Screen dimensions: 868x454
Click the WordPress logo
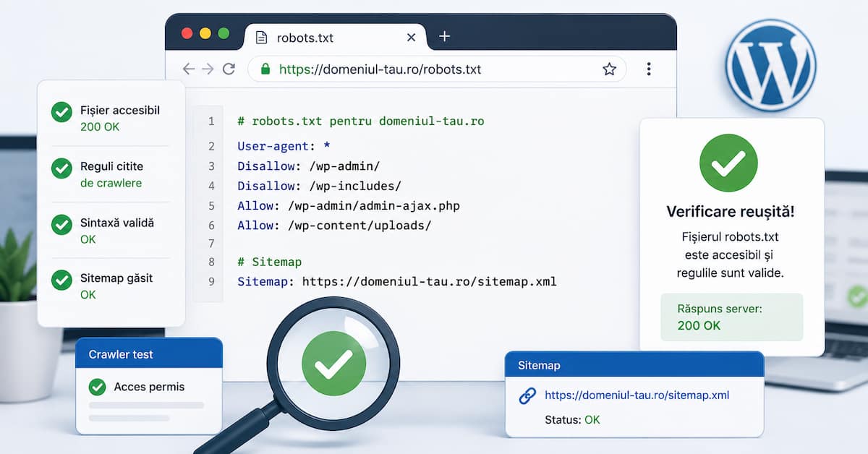point(770,65)
